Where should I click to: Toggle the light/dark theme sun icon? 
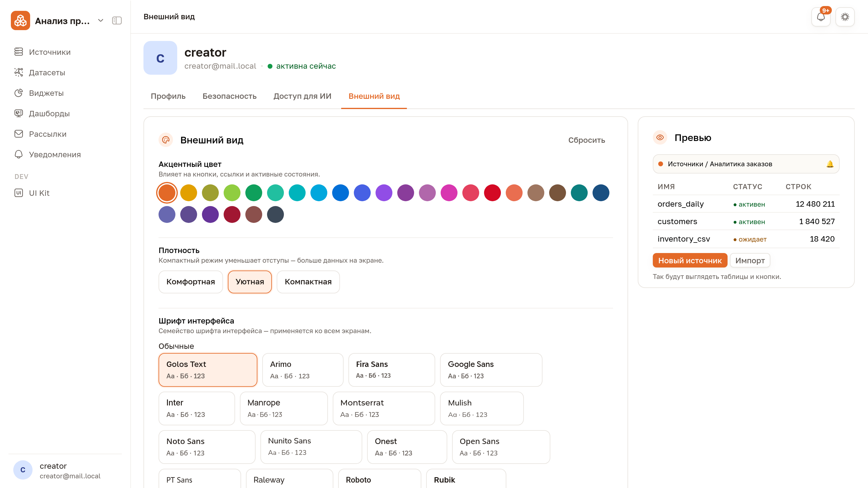click(x=845, y=17)
